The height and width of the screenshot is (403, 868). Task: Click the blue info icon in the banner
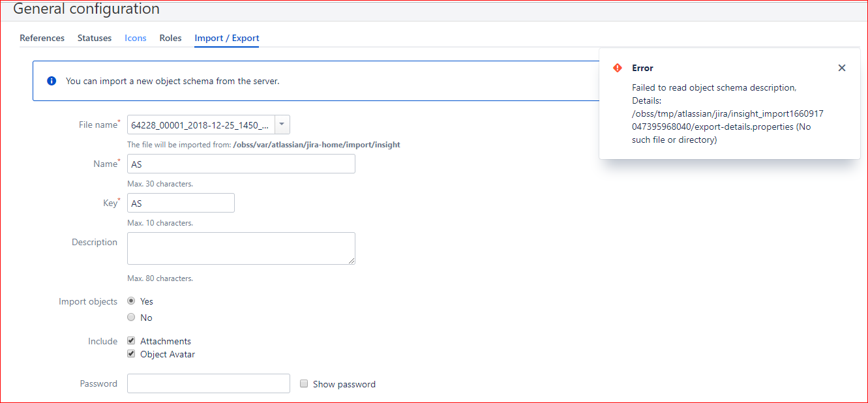pos(52,81)
